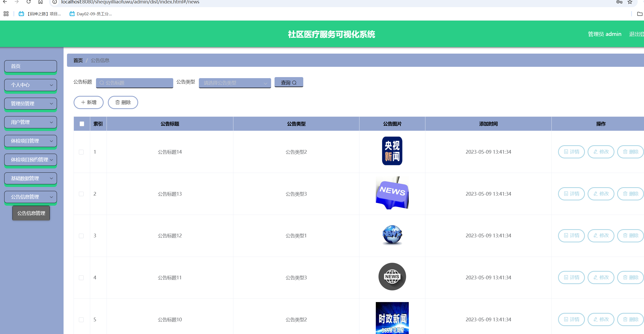Click 删除 for 公告标题11 row
Image resolution: width=644 pixels, height=334 pixels.
click(631, 277)
